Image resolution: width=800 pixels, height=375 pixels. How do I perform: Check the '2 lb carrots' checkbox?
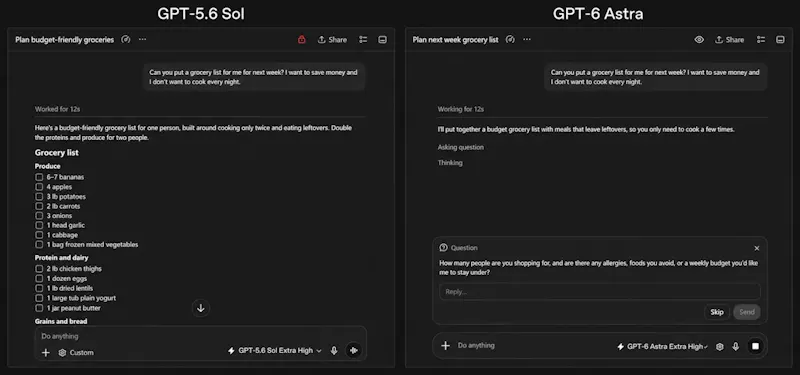click(39, 206)
